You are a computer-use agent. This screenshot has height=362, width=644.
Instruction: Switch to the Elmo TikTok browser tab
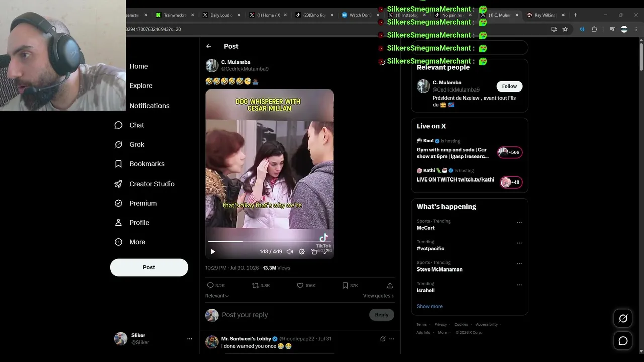[x=313, y=15]
